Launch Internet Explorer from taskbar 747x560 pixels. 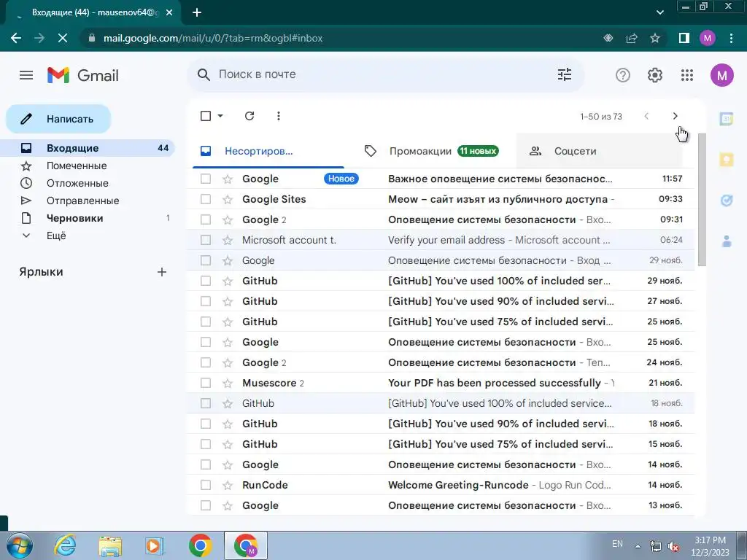(x=65, y=545)
